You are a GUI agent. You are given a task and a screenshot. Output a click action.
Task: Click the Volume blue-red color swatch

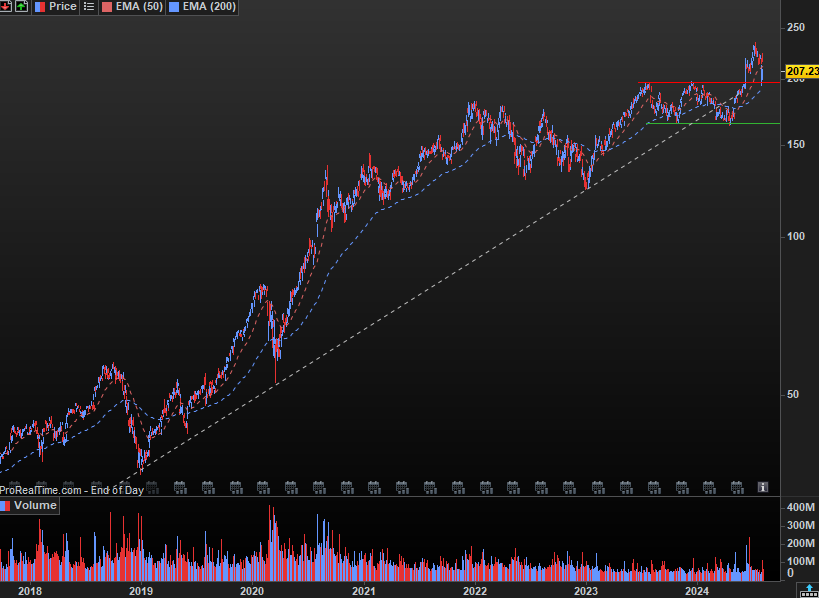coord(6,506)
